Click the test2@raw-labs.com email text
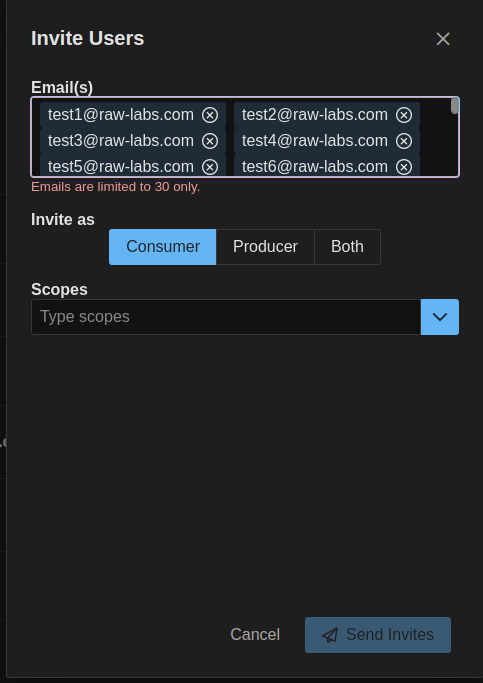The width and height of the screenshot is (483, 683). click(314, 115)
